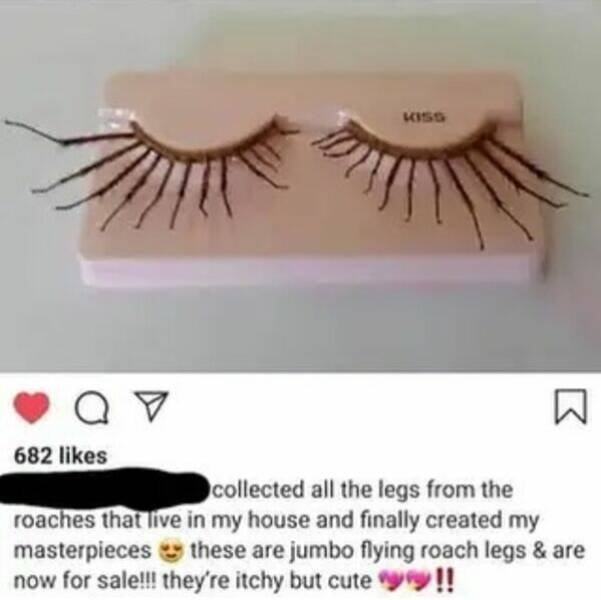The width and height of the screenshot is (601, 600).
Task: View the 682 likes list
Action: click(60, 456)
